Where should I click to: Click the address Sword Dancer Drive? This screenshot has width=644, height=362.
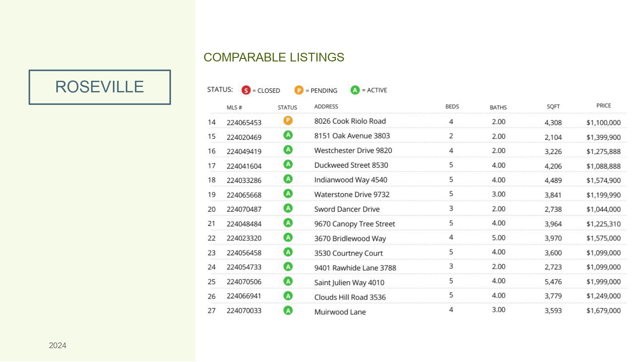(347, 209)
